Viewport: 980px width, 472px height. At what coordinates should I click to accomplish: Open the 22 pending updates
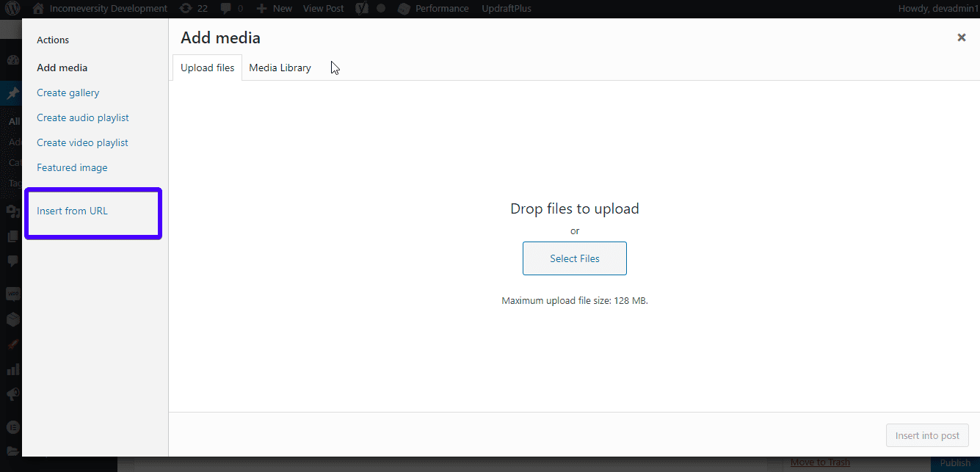click(x=194, y=9)
